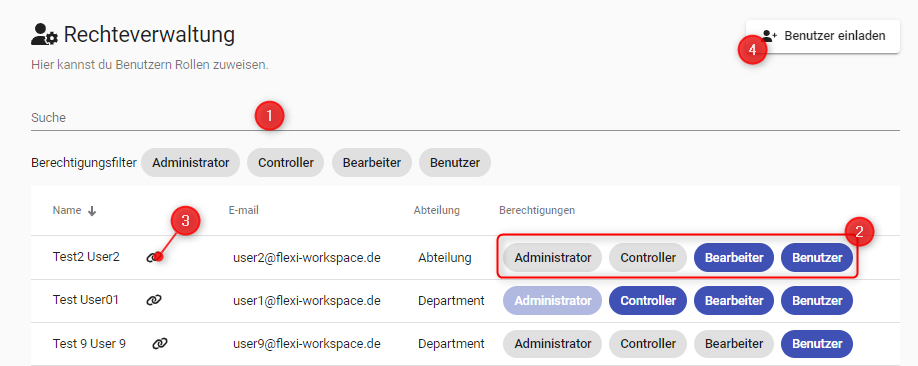The width and height of the screenshot is (918, 366).
Task: Disable Bearbeiter role for Test2 User2
Action: point(734,258)
